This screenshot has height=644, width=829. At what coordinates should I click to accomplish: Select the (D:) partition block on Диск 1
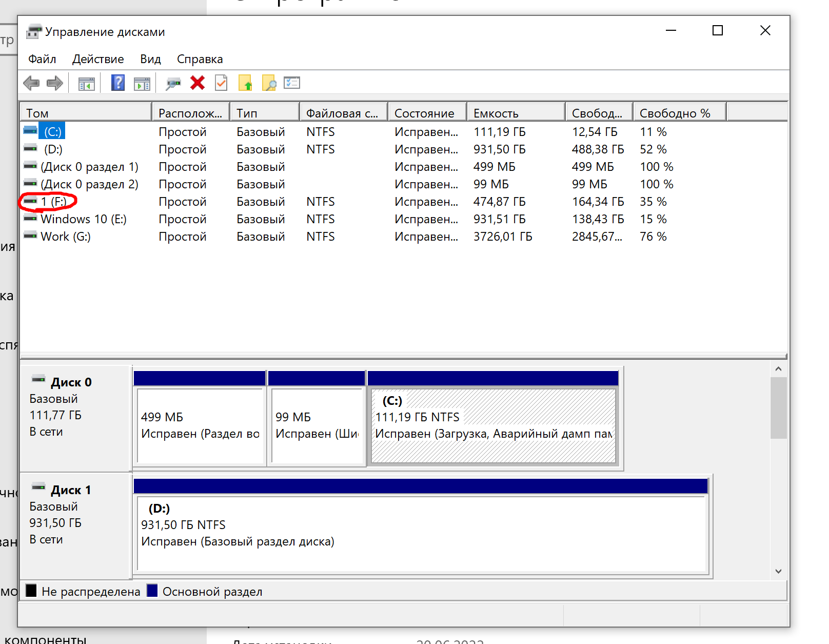pos(421,533)
